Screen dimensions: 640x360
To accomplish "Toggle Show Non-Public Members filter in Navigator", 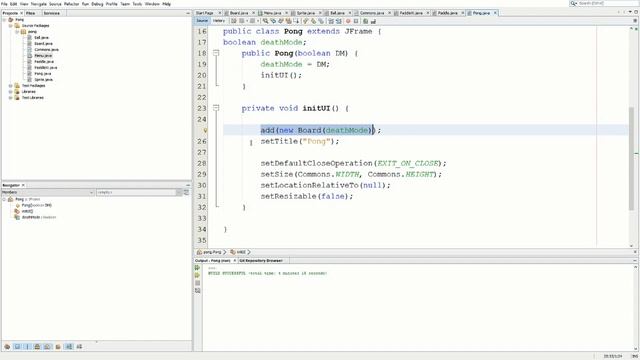I will click(37, 347).
